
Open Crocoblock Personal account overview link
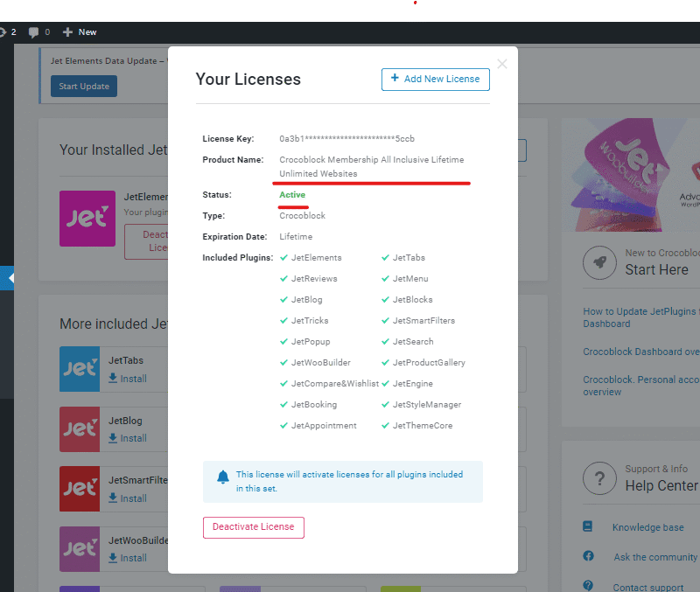(641, 386)
